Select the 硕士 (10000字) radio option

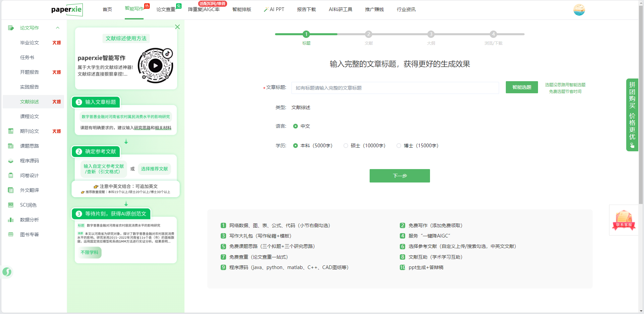tap(346, 146)
